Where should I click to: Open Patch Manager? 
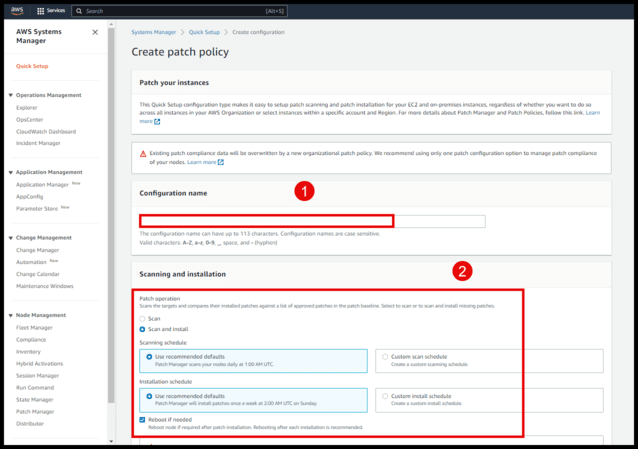point(35,412)
